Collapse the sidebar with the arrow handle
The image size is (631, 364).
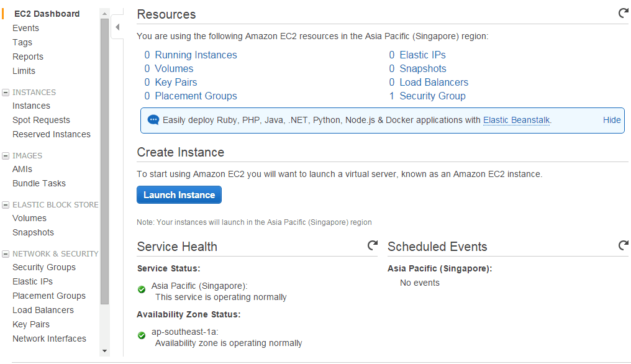117,27
